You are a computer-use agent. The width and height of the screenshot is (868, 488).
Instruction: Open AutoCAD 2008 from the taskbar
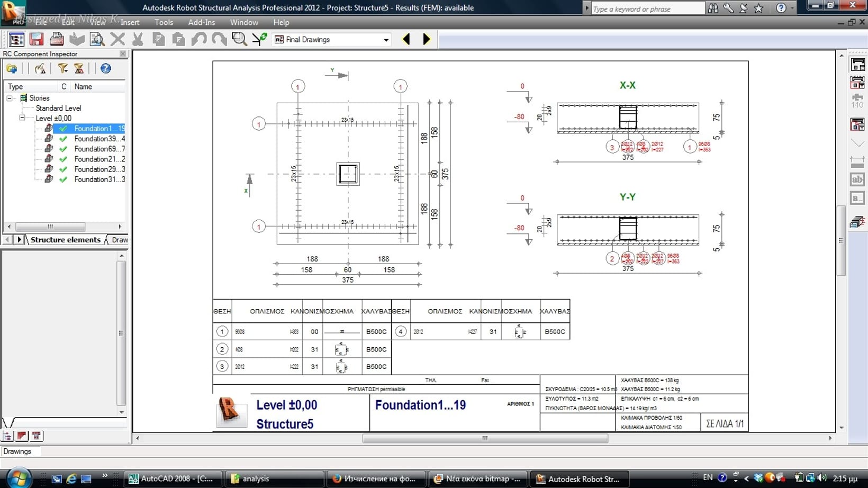[x=171, y=478]
